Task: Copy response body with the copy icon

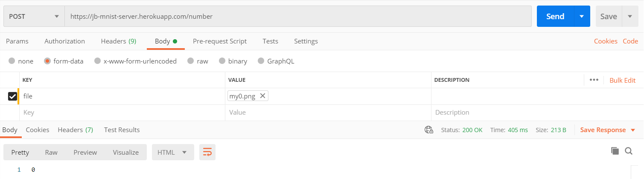Action: click(615, 150)
